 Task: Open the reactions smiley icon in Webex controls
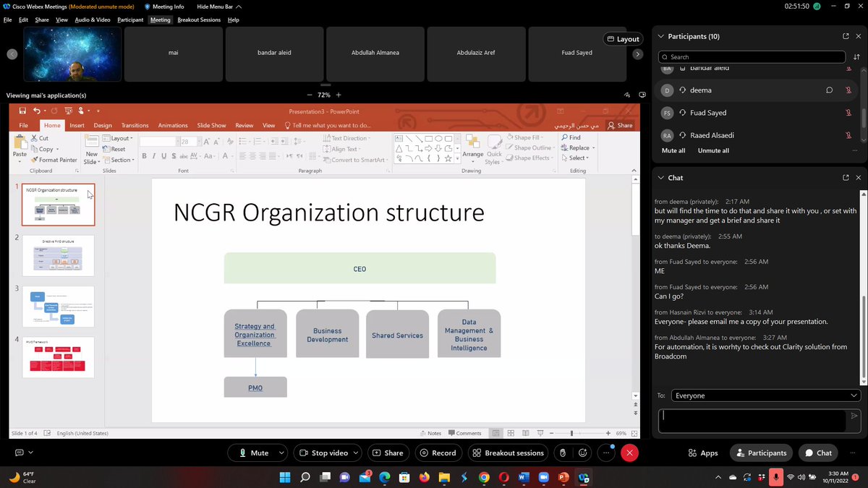coord(583,453)
